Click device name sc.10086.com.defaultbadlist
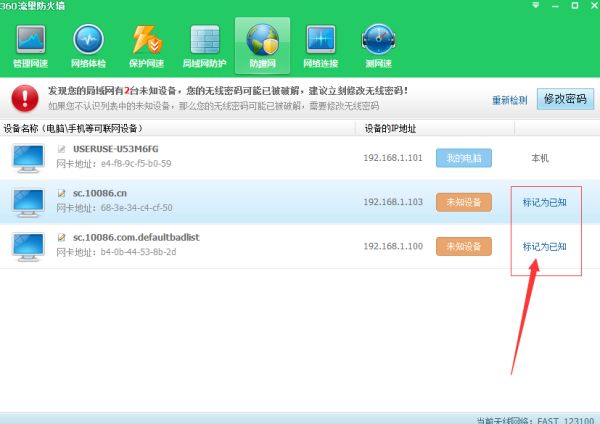The image size is (600, 424). click(x=136, y=237)
